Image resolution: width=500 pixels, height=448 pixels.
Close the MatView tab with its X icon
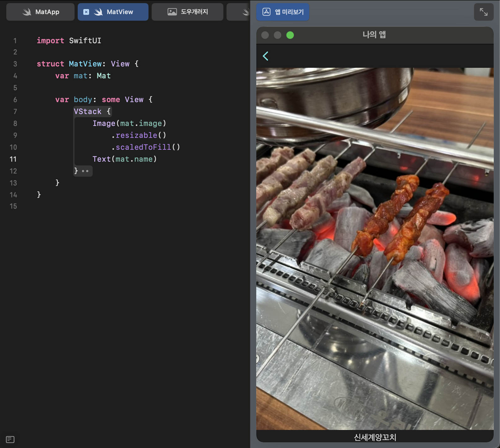tap(86, 12)
